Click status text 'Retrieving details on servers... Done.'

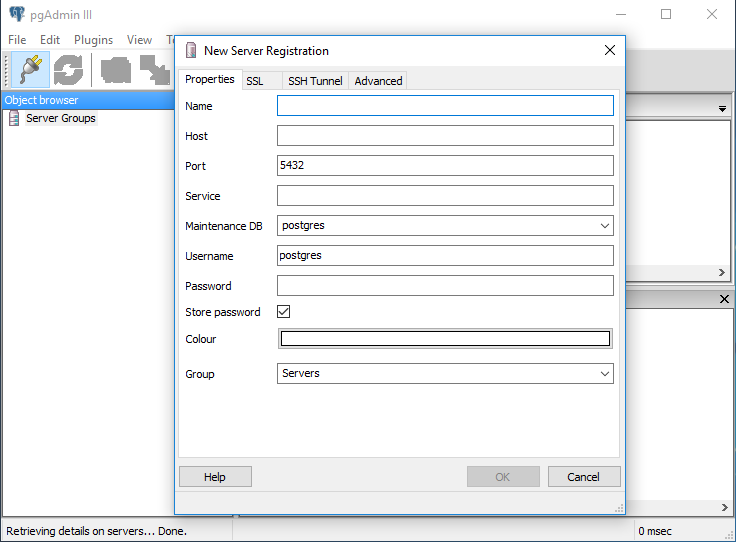[x=96, y=531]
